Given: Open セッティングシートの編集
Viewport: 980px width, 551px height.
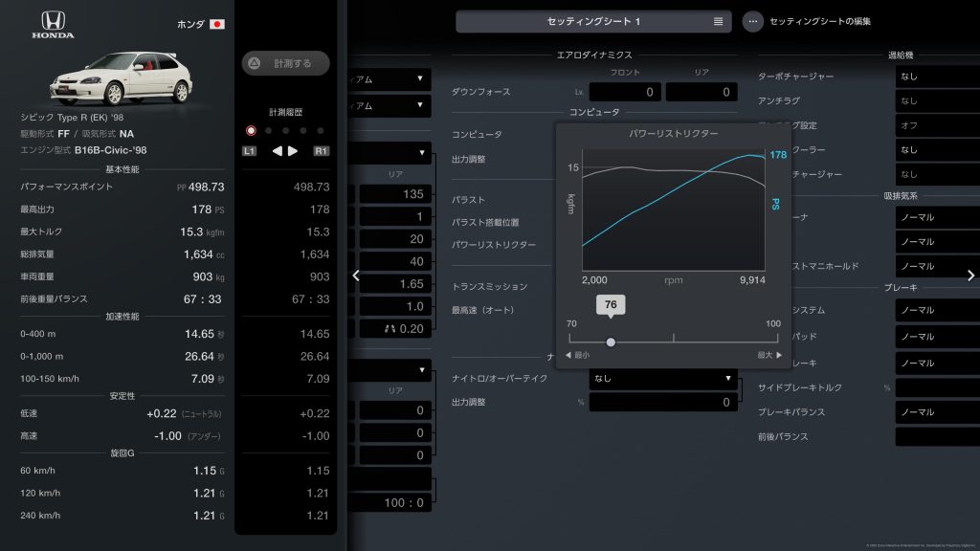Looking at the screenshot, I should click(820, 21).
